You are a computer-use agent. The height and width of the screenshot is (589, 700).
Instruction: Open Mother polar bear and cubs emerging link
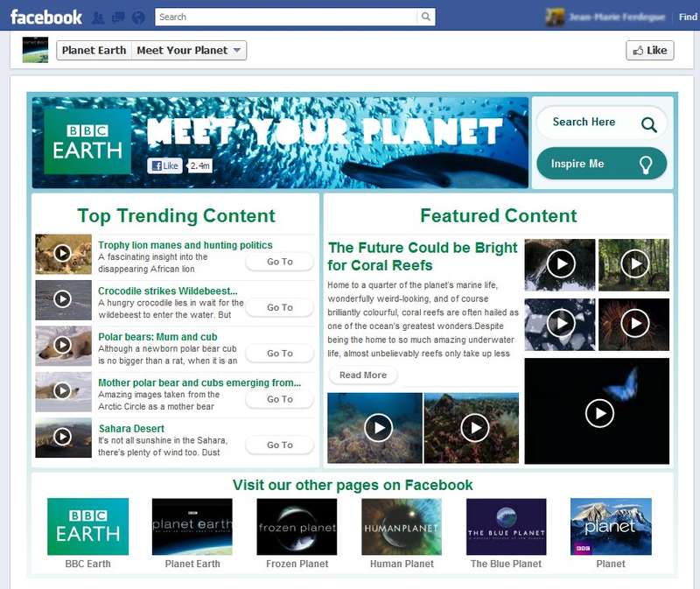pos(199,382)
